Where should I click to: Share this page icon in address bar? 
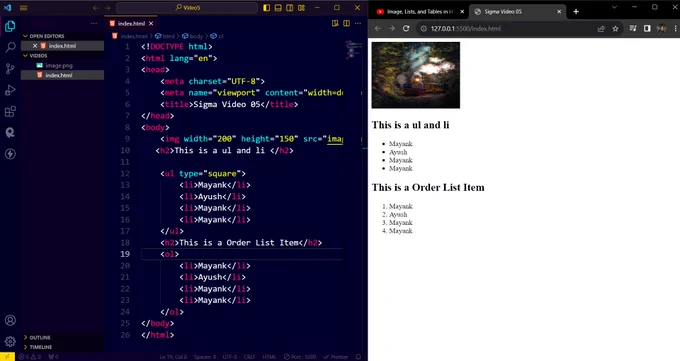[601, 29]
